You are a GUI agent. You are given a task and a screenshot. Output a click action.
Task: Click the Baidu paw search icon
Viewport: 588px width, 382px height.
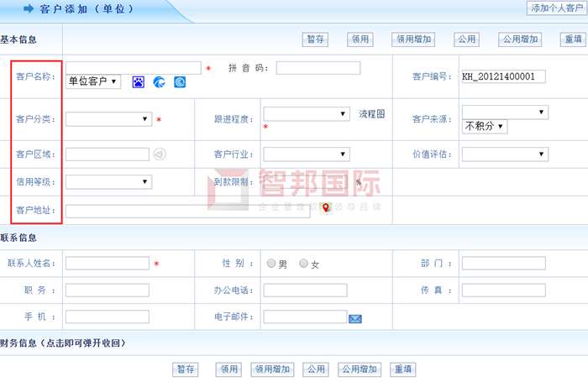[139, 81]
